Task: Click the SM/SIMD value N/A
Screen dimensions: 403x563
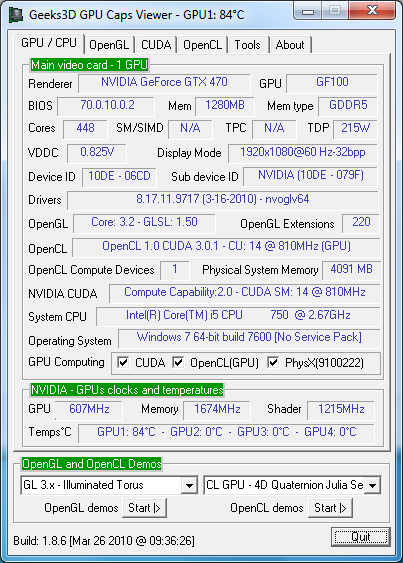Action: tap(190, 129)
